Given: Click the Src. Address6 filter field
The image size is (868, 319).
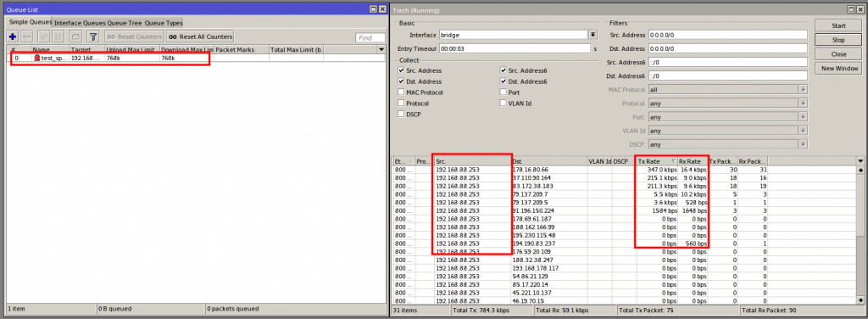Looking at the screenshot, I should (727, 62).
